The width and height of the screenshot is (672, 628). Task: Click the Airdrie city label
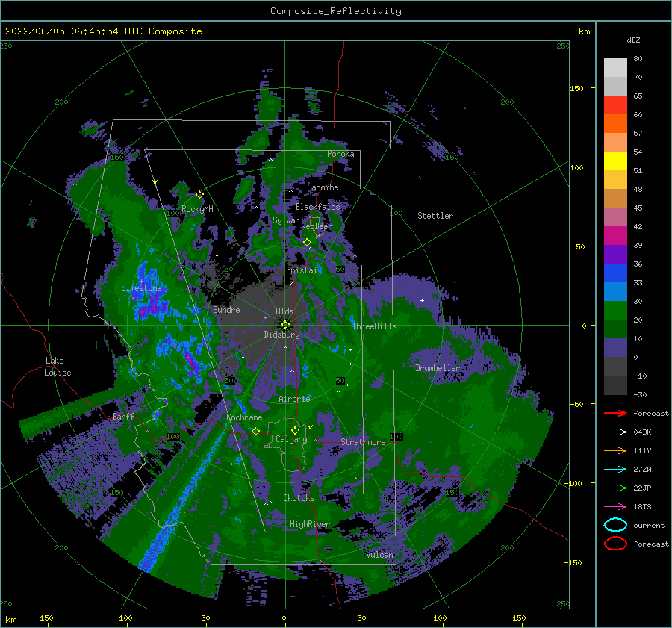point(294,399)
